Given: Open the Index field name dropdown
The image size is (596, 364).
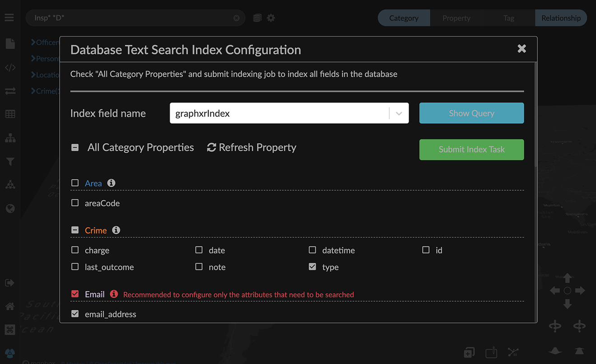Looking at the screenshot, I should (399, 113).
